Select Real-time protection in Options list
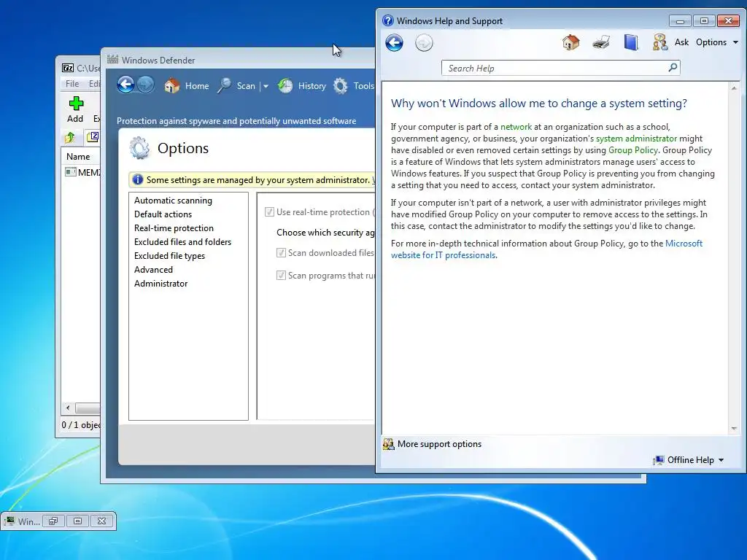This screenshot has width=747, height=560. click(174, 228)
